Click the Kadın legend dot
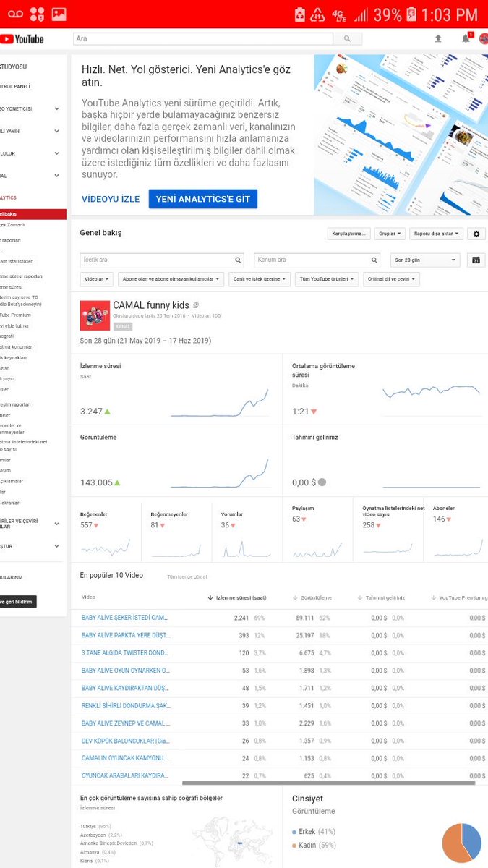This screenshot has width=488, height=868. point(294,845)
